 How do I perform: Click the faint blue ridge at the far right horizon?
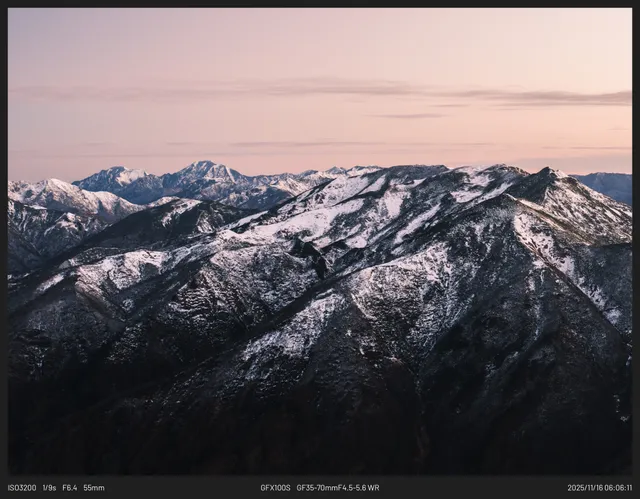coord(610,183)
